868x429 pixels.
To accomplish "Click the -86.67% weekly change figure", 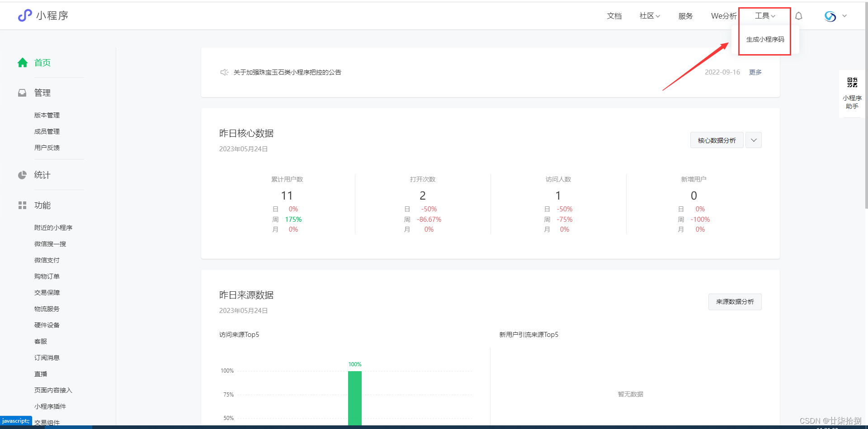I will pos(429,219).
